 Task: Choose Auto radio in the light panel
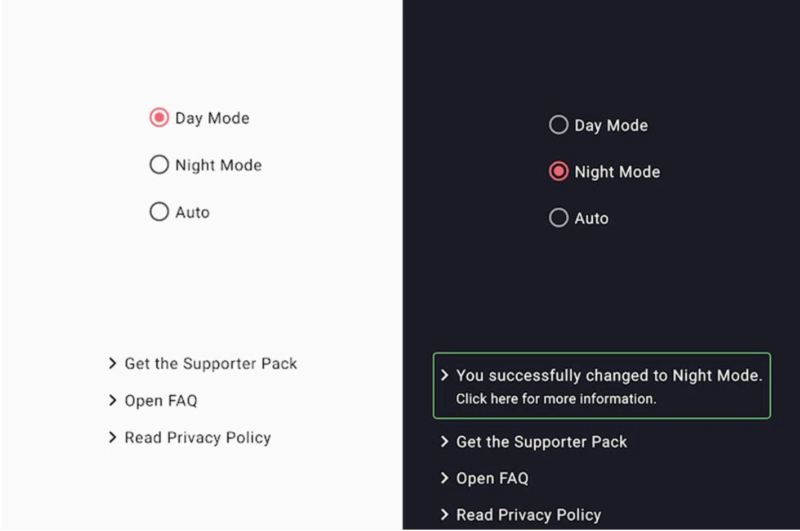click(x=158, y=212)
